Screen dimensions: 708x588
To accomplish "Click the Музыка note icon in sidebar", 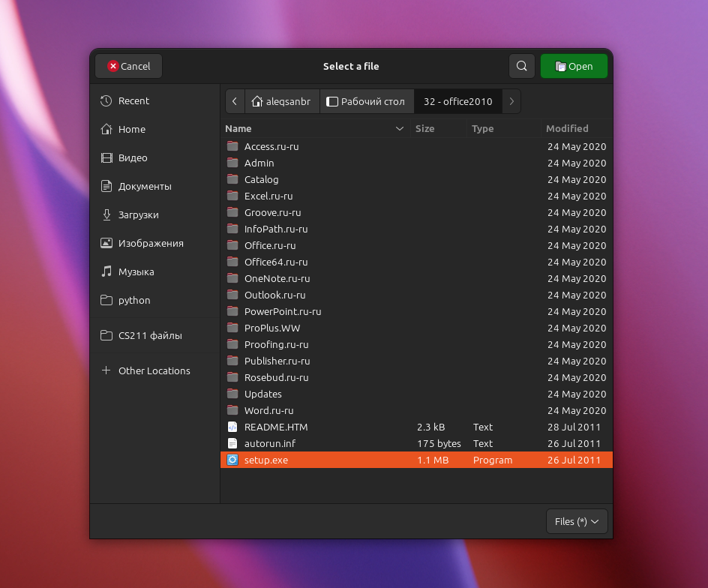I will [106, 271].
